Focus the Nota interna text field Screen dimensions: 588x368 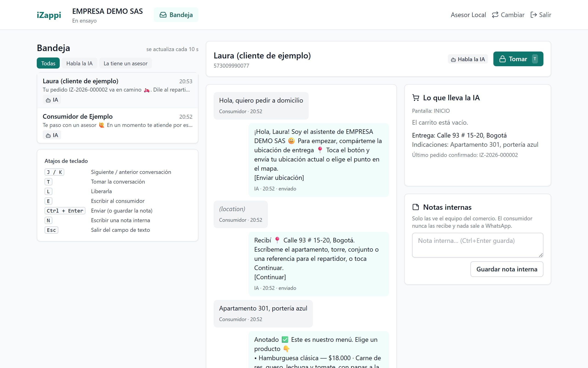point(478,245)
